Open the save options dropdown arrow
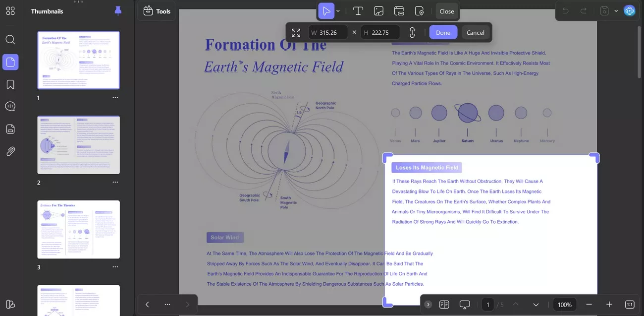644x316 pixels. [x=616, y=11]
